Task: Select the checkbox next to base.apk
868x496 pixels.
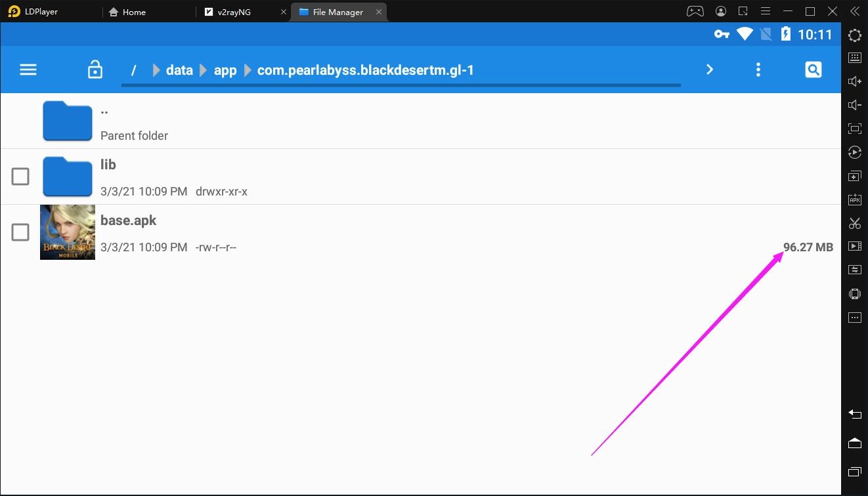Action: 20,232
